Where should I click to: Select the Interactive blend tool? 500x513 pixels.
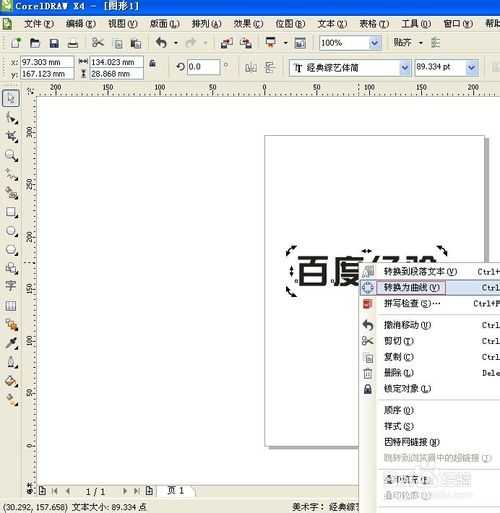point(11,325)
